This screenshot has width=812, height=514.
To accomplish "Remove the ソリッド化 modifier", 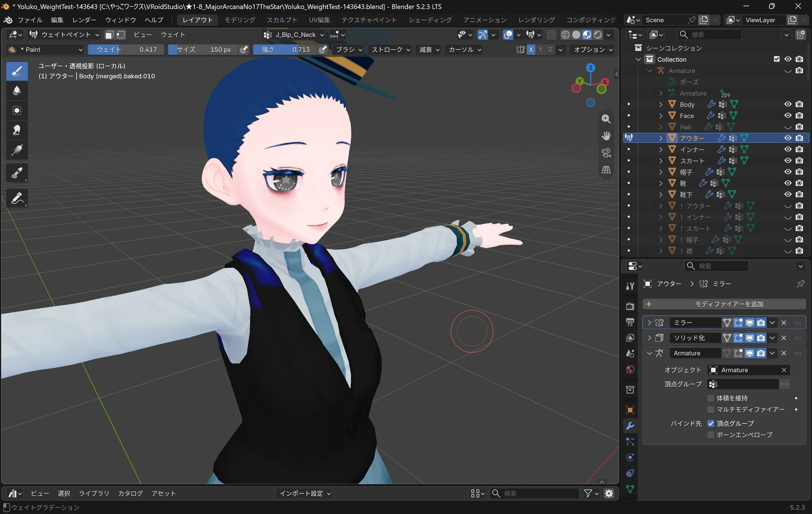I will click(784, 338).
